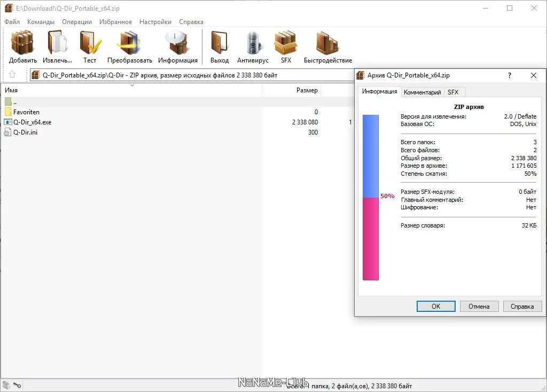Click the help question mark in dialog

pyautogui.click(x=509, y=75)
